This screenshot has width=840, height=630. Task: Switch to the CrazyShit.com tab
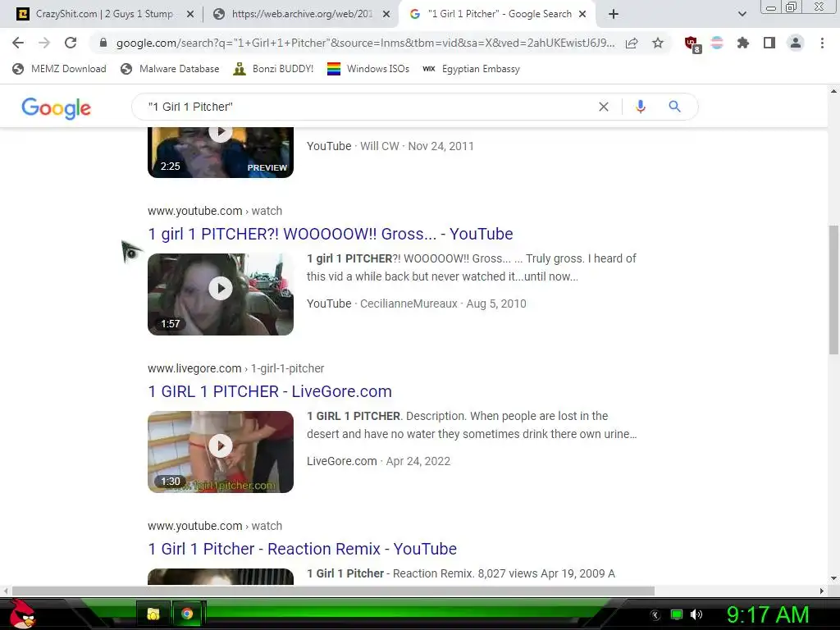(x=105, y=14)
